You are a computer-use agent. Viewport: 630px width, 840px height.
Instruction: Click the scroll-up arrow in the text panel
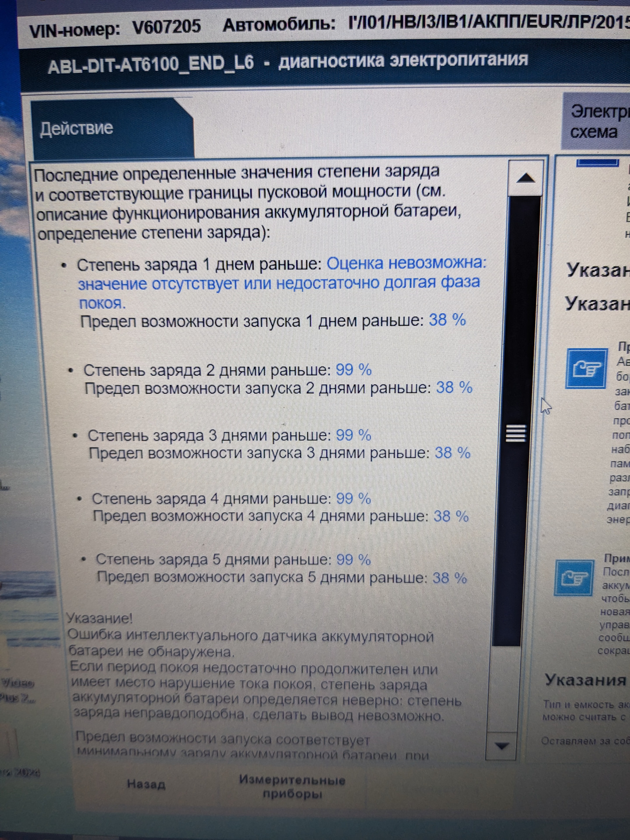coord(525,178)
